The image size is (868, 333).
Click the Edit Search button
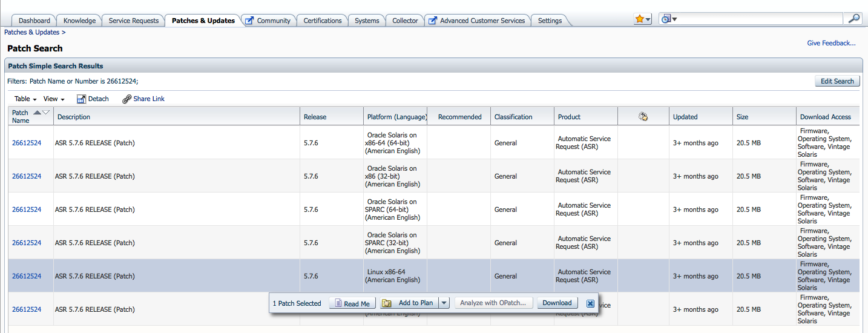[x=837, y=81]
